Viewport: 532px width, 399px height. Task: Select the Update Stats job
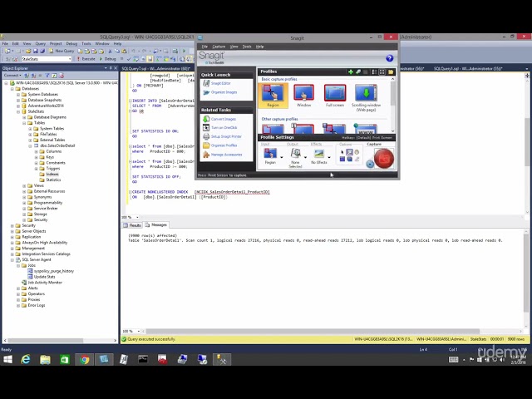pyautogui.click(x=44, y=277)
